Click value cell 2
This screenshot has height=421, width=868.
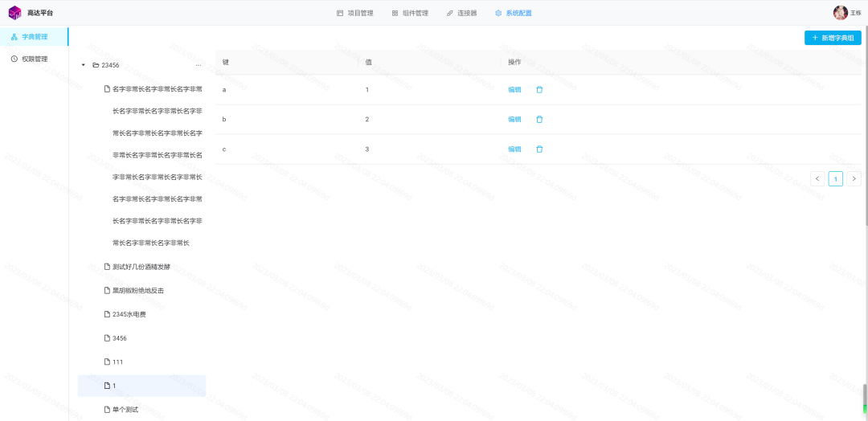429,120
